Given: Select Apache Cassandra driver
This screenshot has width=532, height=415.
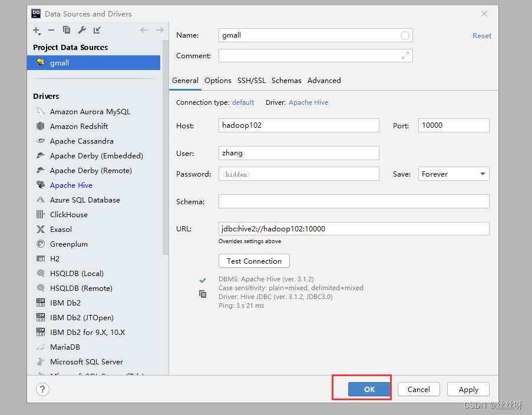Looking at the screenshot, I should click(x=81, y=141).
